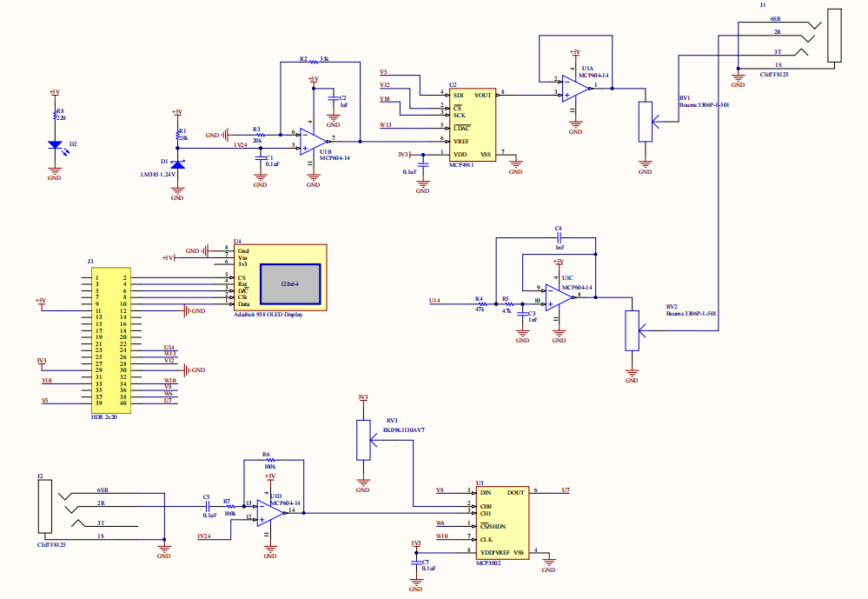Viewport: 868px width, 599px height.
Task: Select the RV2 potentiometer symbol
Action: [x=632, y=330]
